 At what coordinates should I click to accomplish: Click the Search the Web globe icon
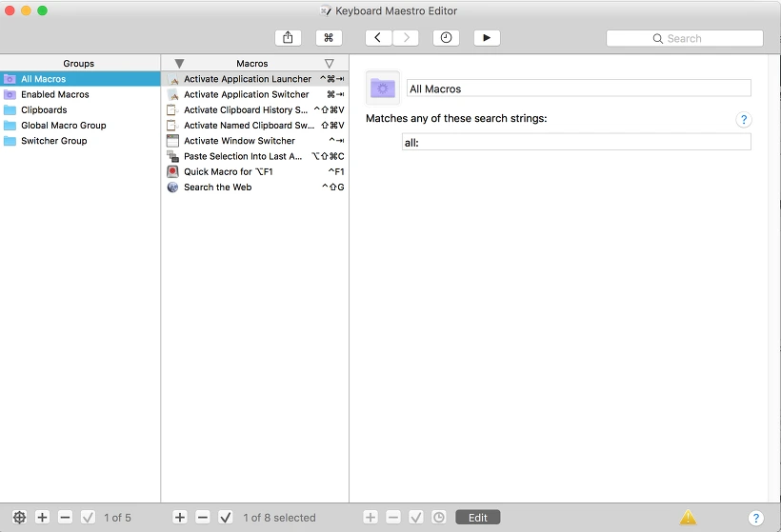coord(172,187)
